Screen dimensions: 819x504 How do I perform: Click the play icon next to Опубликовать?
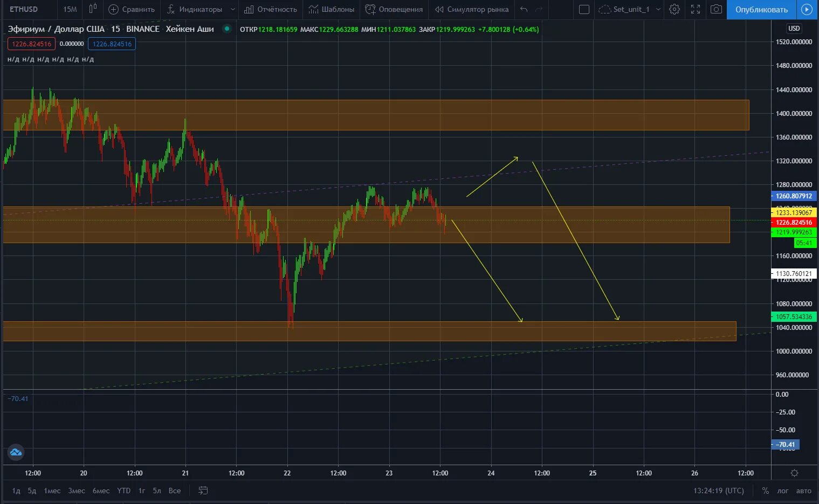click(807, 9)
